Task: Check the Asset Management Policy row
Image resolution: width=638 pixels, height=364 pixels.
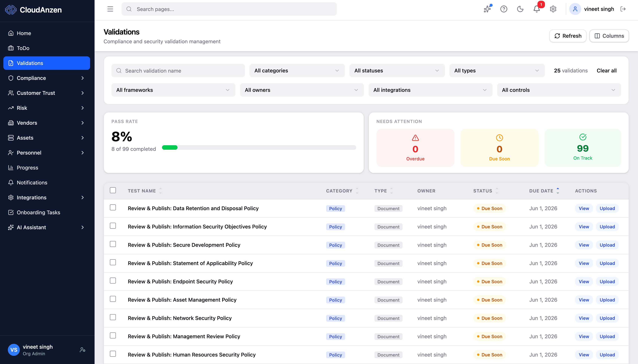Action: [113, 299]
